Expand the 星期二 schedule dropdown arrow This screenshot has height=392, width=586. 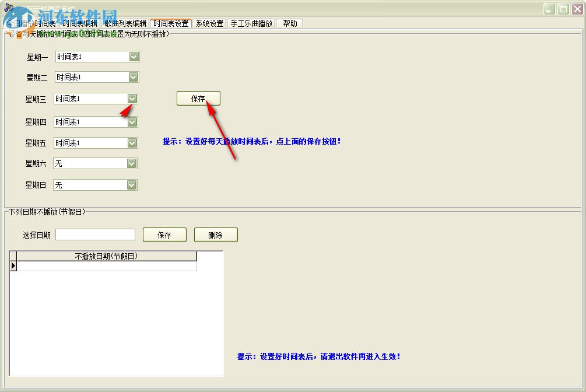134,77
